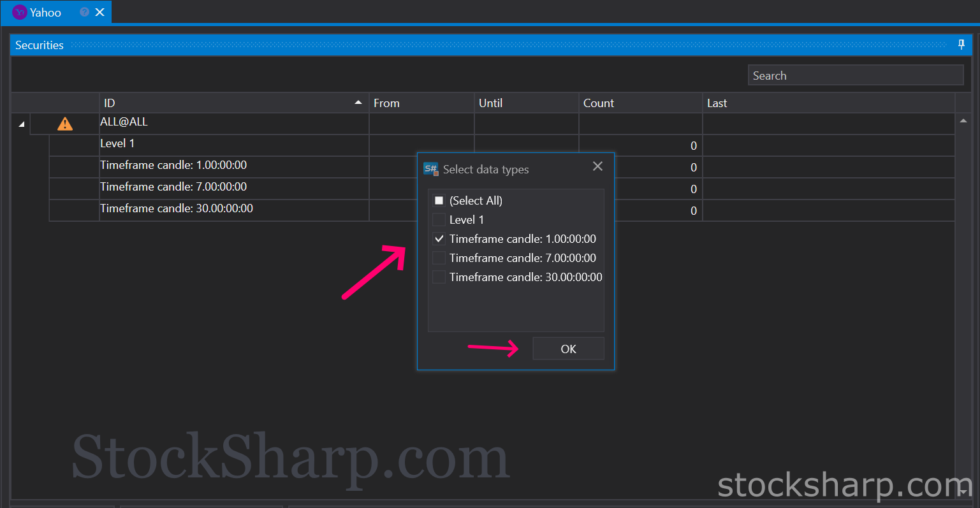Pin the Securities panel

tap(962, 45)
